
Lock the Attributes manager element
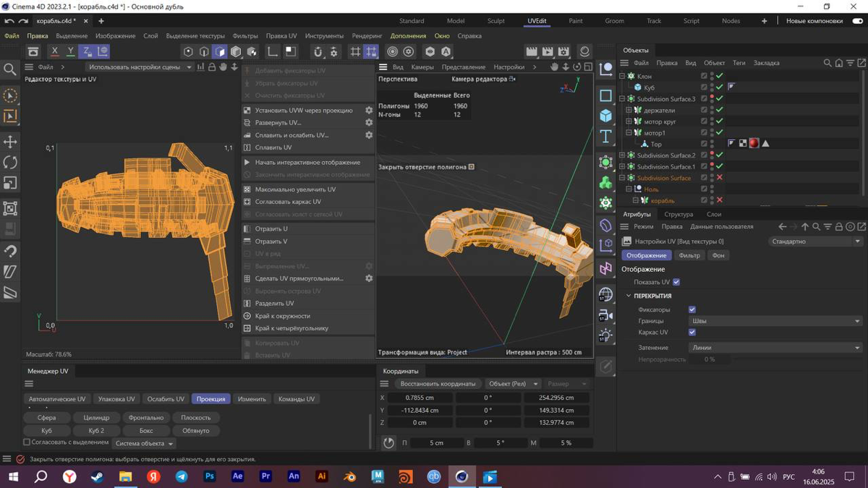[840, 226]
